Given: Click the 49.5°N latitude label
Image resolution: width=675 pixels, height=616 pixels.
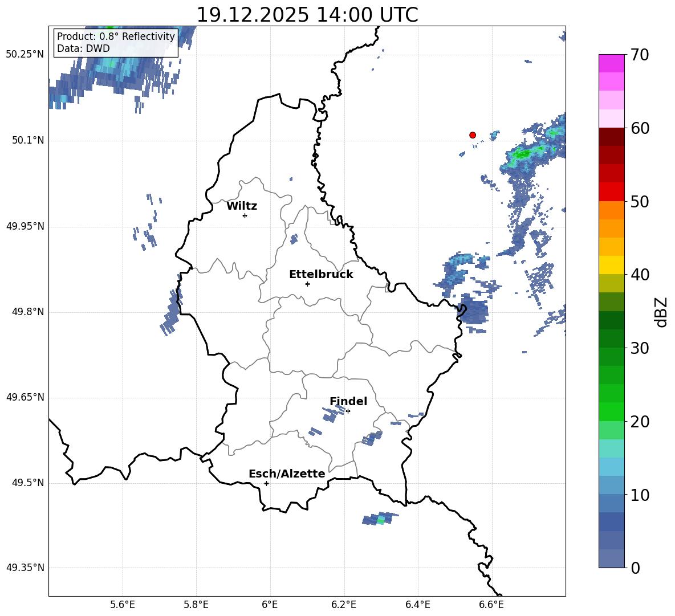Looking at the screenshot, I should point(28,483).
